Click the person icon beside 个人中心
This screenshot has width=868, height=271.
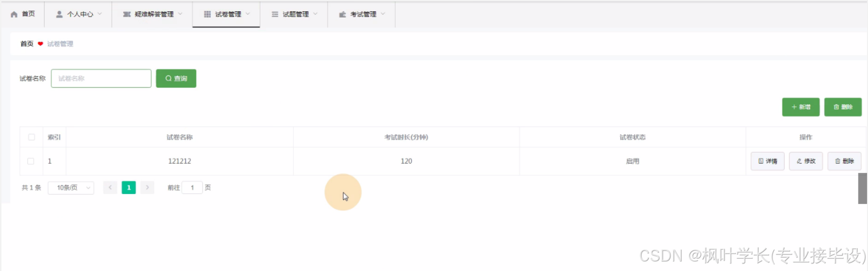click(59, 14)
